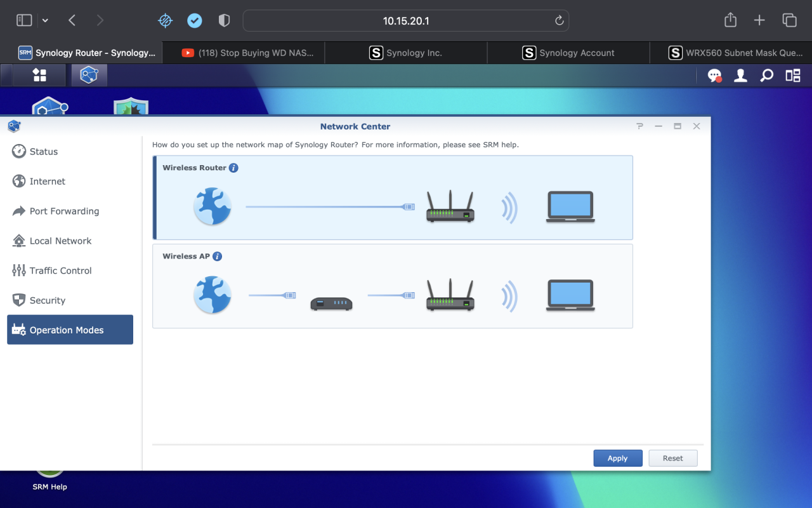Switch to the Synology Account tab

568,53
